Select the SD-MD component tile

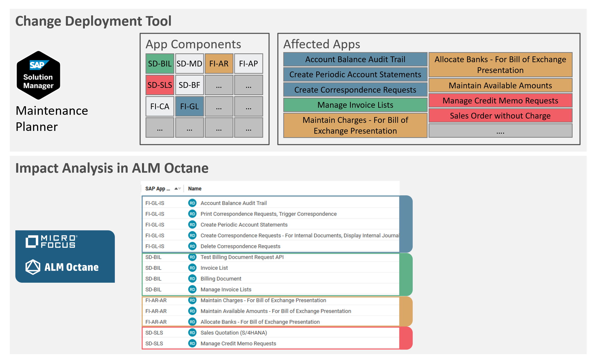pyautogui.click(x=189, y=64)
